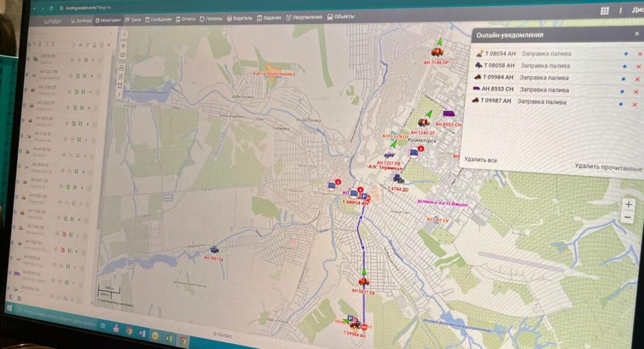This screenshot has height=349, width=644.
Task: Select AH 7146 OP truck on map
Action: click(437, 52)
